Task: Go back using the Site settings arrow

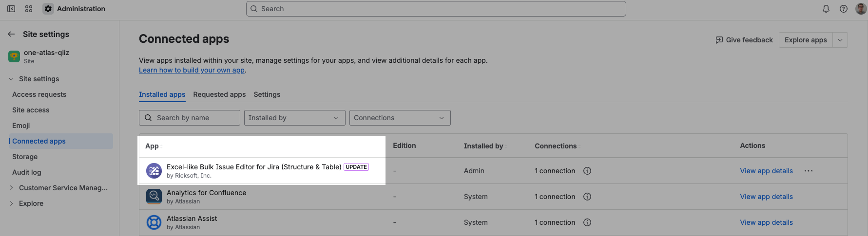Action: pos(11,34)
